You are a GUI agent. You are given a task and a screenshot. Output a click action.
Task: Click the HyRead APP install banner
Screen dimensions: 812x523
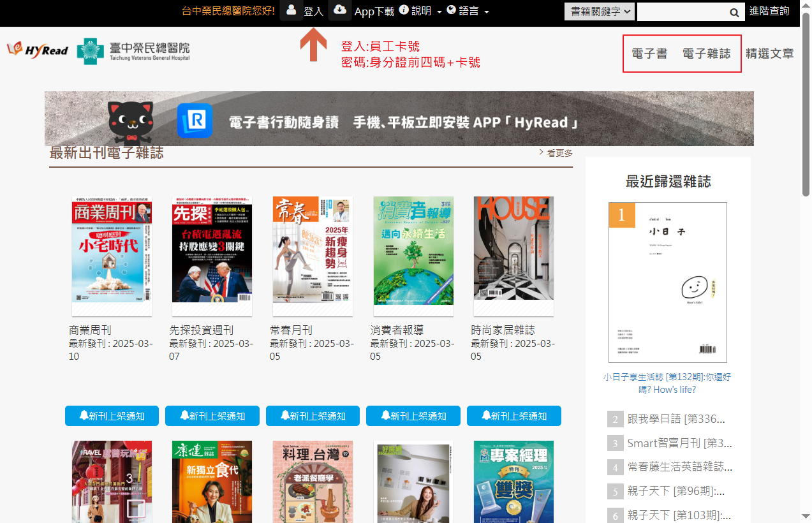coord(399,119)
